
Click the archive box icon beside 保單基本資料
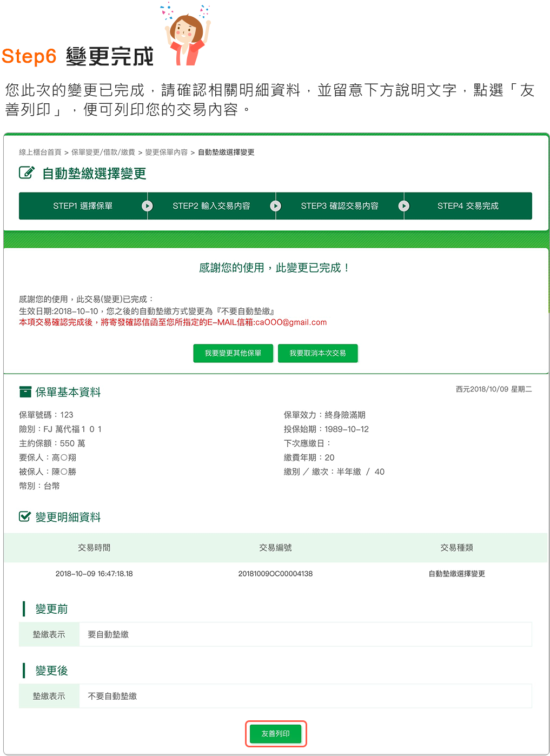click(25, 392)
